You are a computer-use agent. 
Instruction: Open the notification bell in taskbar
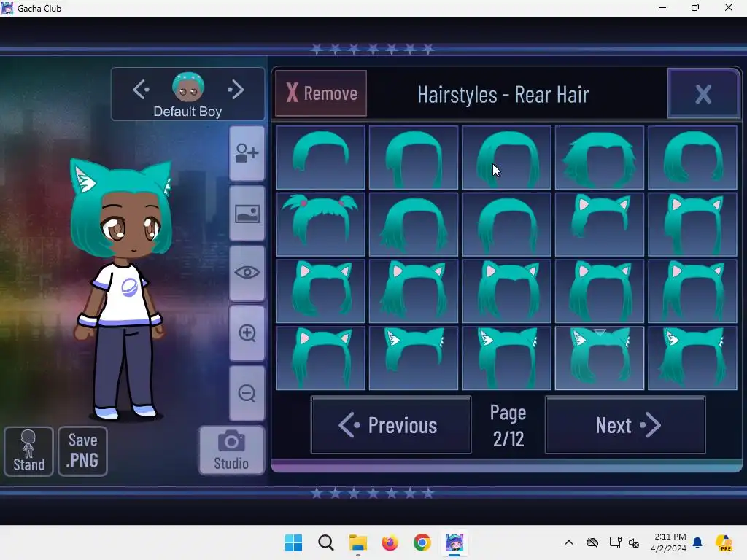point(697,542)
